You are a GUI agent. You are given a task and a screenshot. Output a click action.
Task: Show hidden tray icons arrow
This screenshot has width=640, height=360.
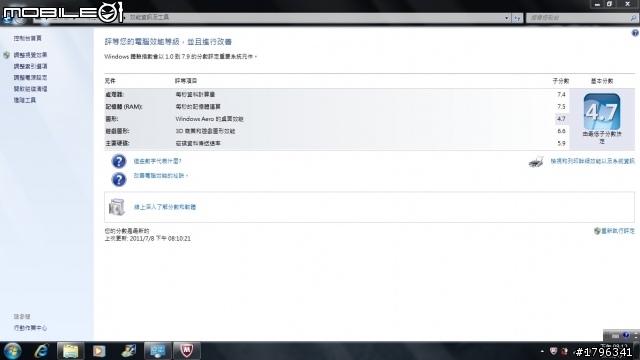click(x=542, y=351)
